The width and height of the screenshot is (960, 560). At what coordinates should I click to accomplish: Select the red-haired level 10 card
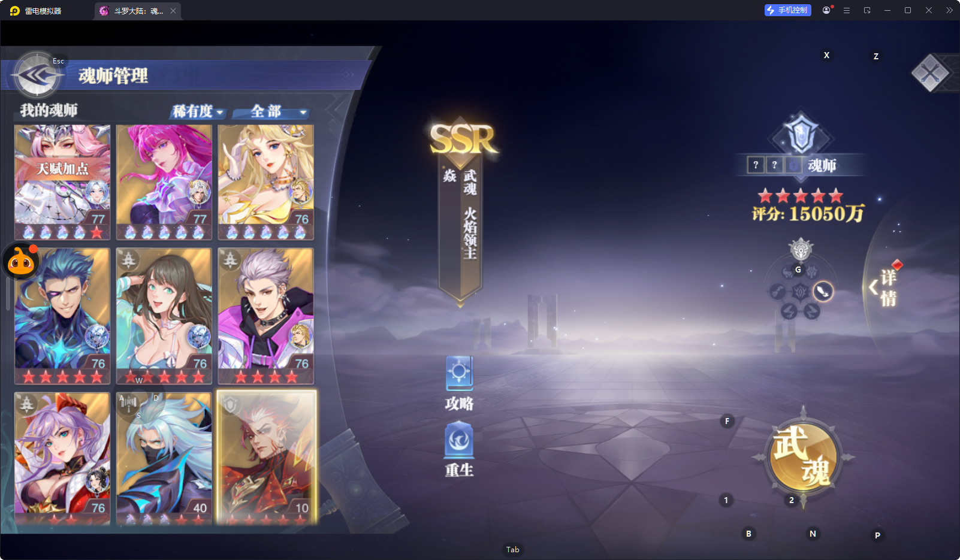click(x=266, y=459)
